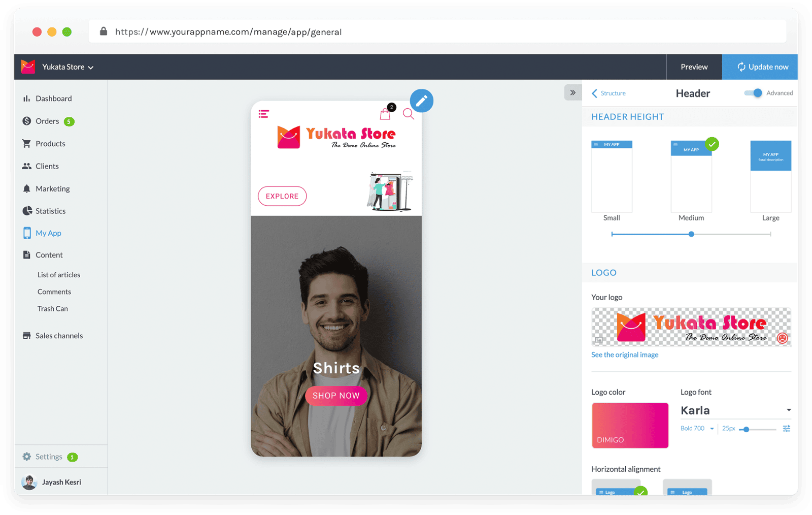
Task: Select the Marketing bell icon
Action: [27, 188]
